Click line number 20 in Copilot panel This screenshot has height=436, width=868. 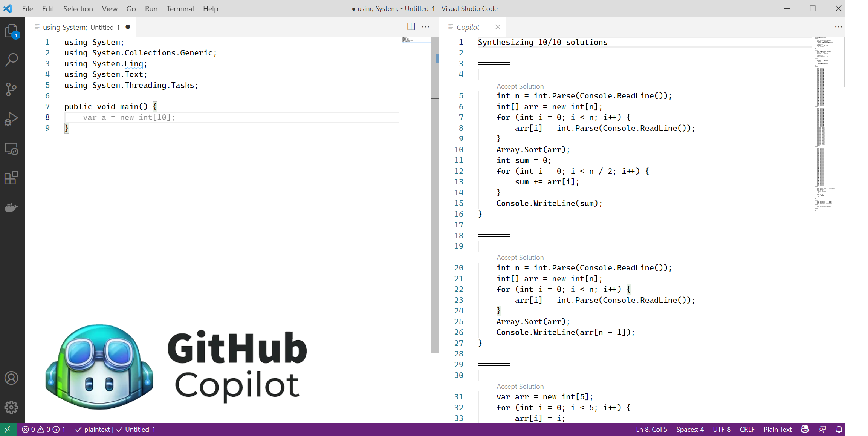(x=458, y=268)
